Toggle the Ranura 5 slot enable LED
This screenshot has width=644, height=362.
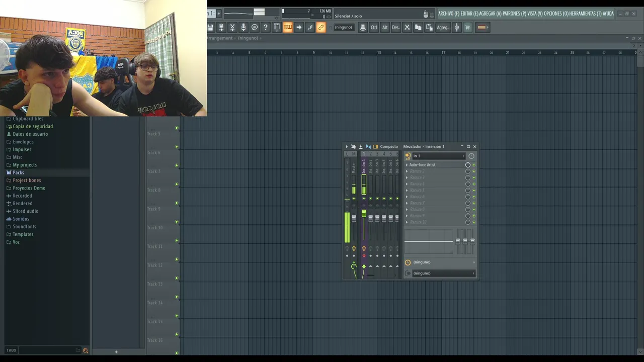[x=473, y=191]
